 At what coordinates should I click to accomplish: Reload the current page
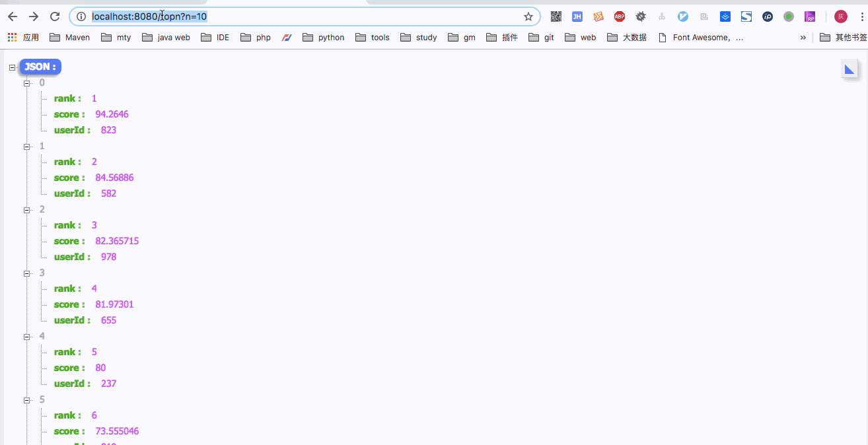pyautogui.click(x=55, y=17)
